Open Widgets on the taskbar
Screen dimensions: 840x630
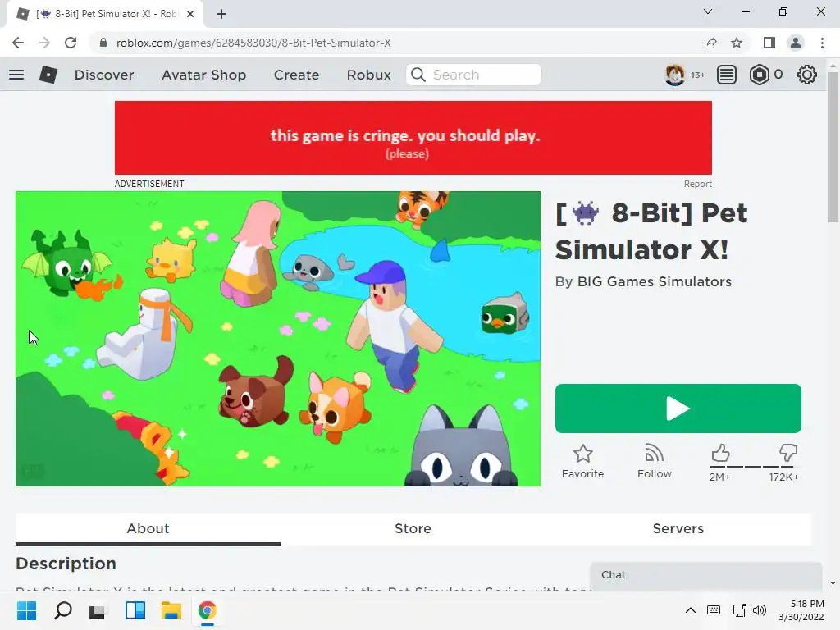click(x=135, y=610)
